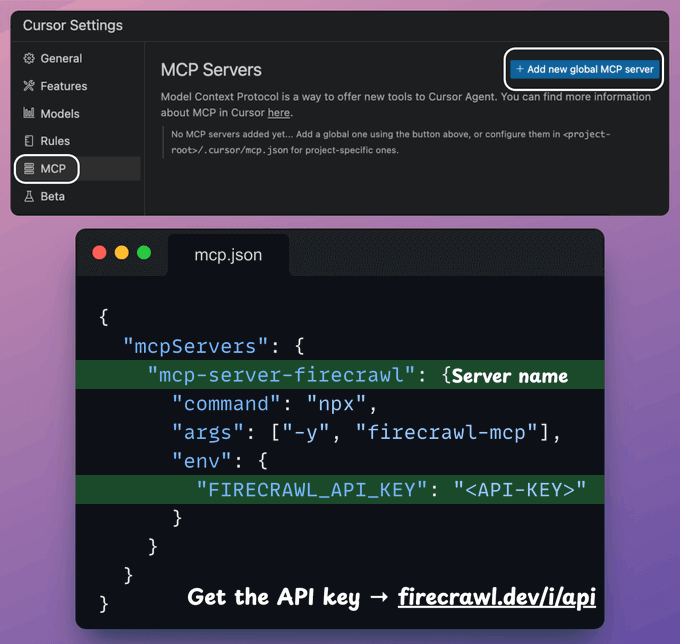The width and height of the screenshot is (680, 644).
Task: Click Add new global MCP server
Action: point(584,69)
